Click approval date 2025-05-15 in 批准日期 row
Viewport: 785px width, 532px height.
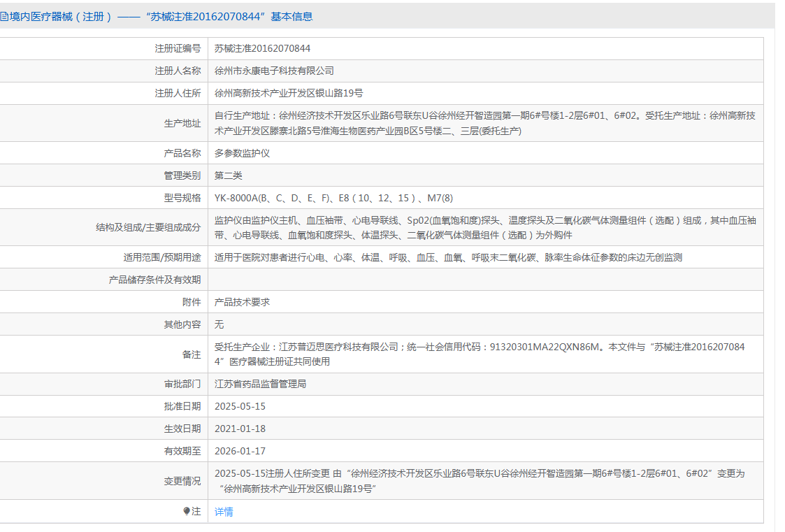240,406
